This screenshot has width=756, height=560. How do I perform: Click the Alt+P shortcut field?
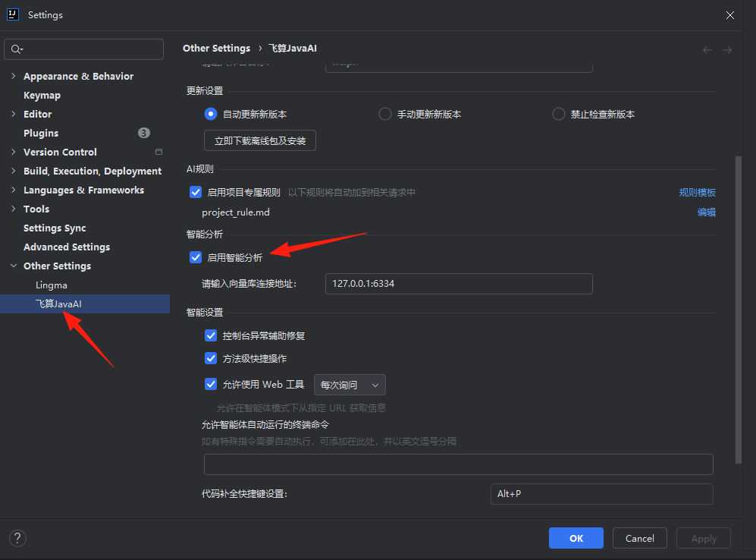point(602,494)
